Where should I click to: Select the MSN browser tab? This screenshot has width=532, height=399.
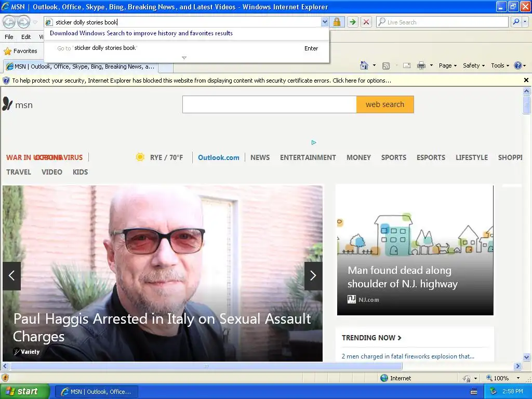coord(81,66)
